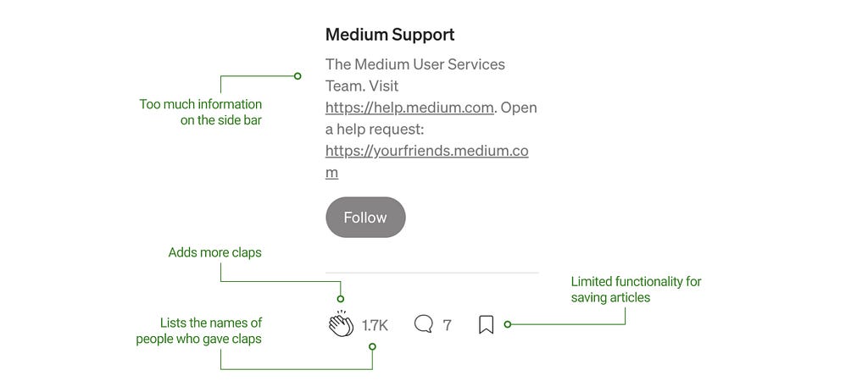The width and height of the screenshot is (868, 392).
Task: Click "Too much information on the side bar" label
Action: pos(200,112)
